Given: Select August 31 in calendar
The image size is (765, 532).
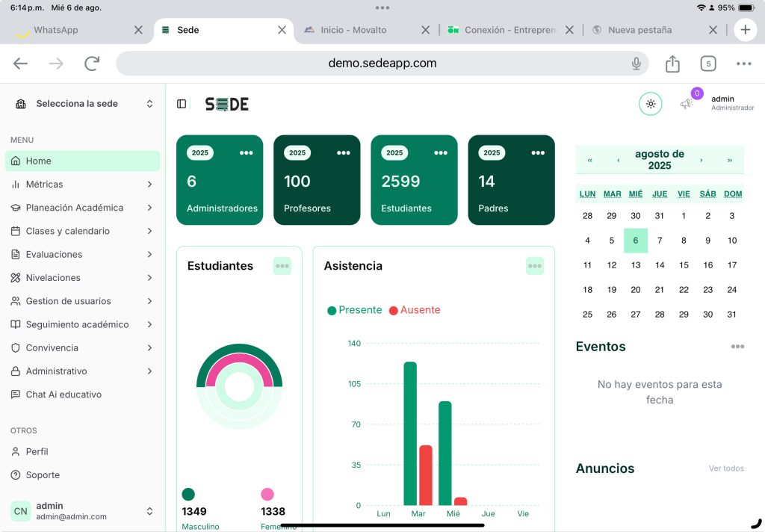Looking at the screenshot, I should pyautogui.click(x=732, y=315).
